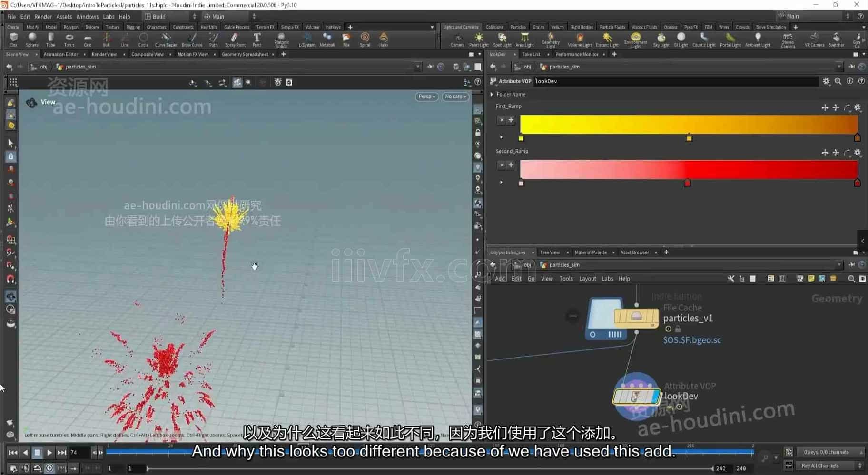
Task: Open the Build desktop dropdown
Action: pos(170,17)
